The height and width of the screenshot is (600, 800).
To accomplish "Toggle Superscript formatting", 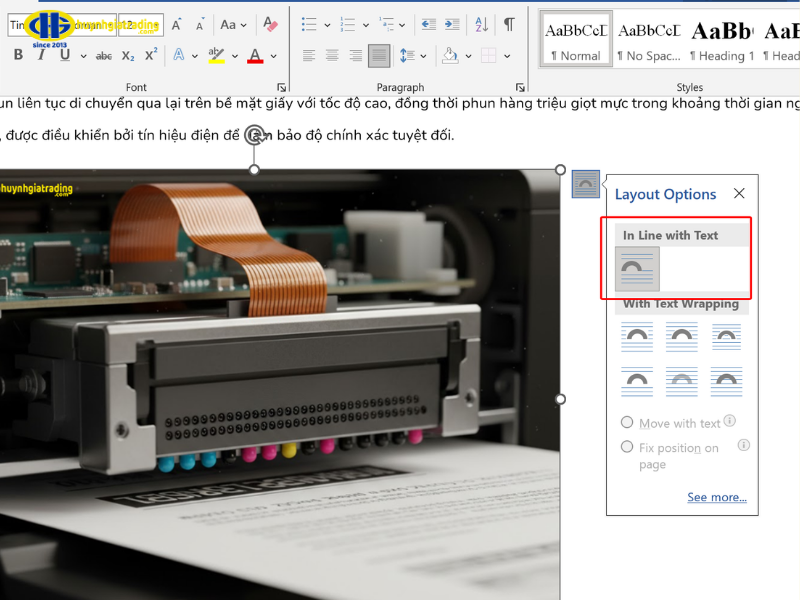I will point(151,56).
